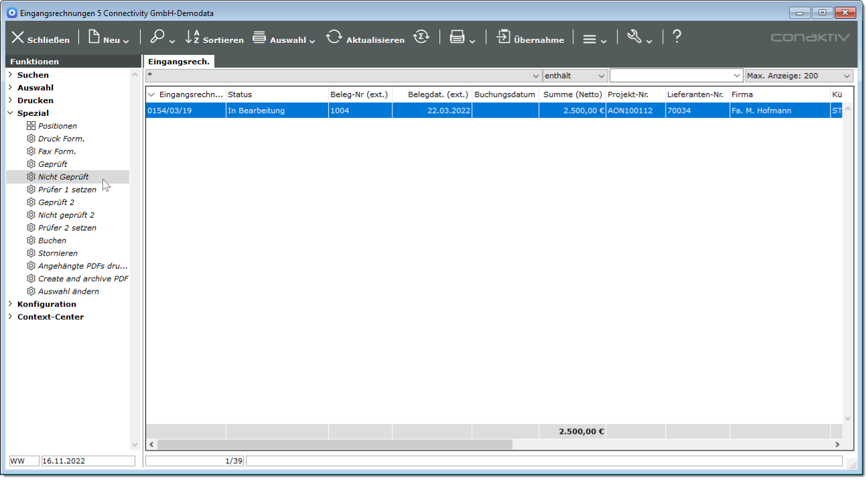Screen dimensions: 868x480
Task: Open help via question mark icon
Action: click(676, 37)
